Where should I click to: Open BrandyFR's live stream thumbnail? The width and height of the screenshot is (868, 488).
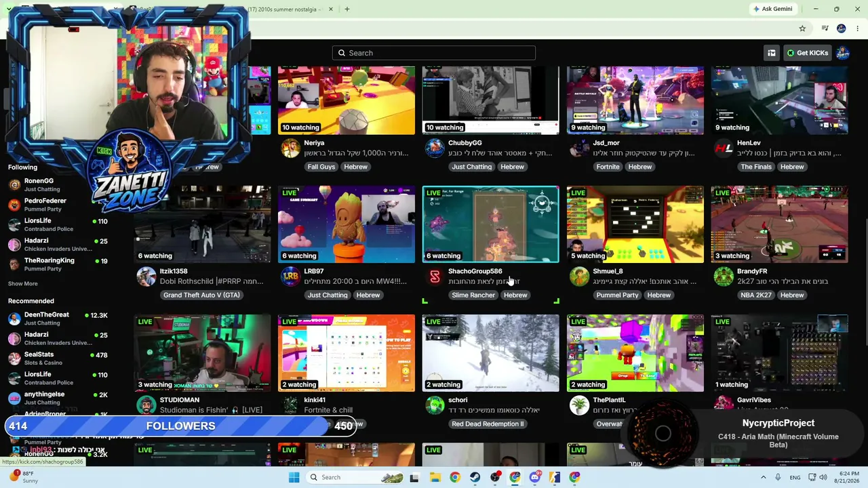(x=780, y=224)
